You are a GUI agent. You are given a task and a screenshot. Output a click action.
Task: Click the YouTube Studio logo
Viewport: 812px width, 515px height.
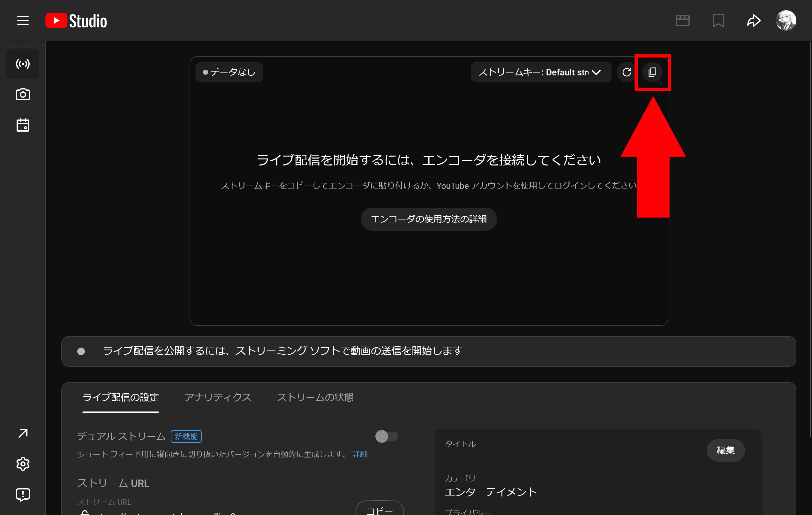point(76,20)
